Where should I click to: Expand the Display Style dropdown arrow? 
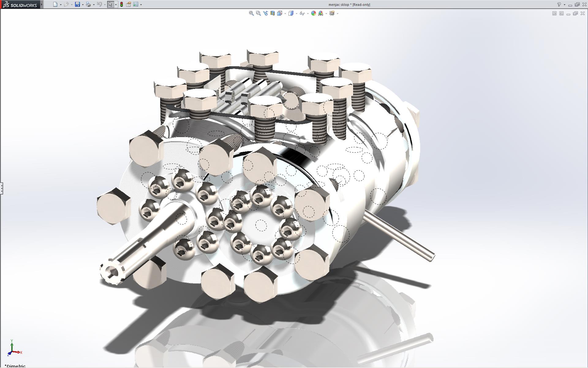pyautogui.click(x=296, y=13)
